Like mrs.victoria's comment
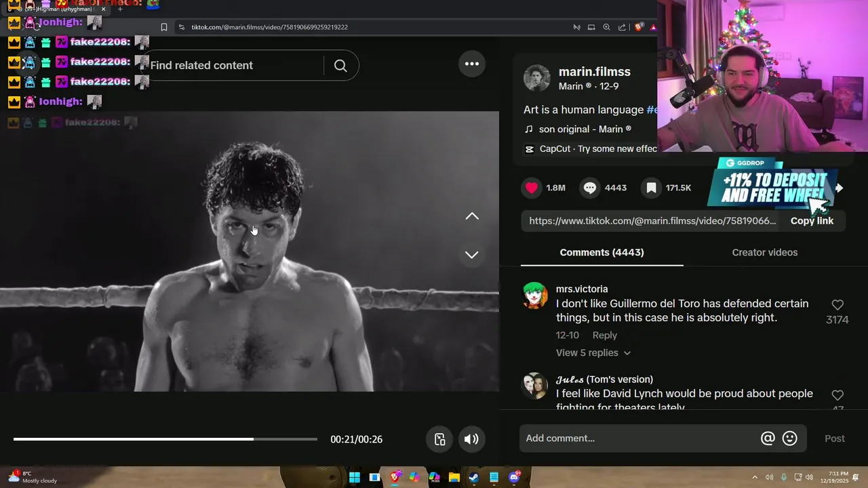 tap(837, 305)
